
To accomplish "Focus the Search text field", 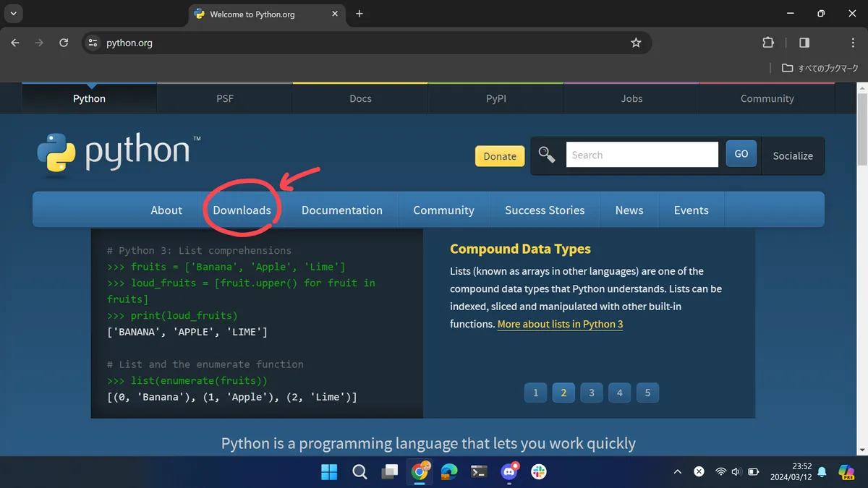I will click(642, 155).
